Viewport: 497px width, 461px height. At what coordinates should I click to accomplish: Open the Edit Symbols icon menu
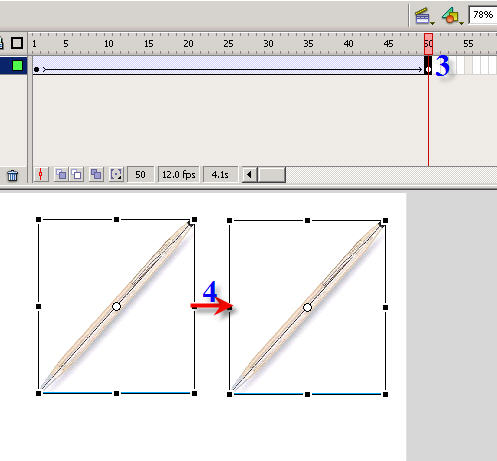(x=453, y=16)
